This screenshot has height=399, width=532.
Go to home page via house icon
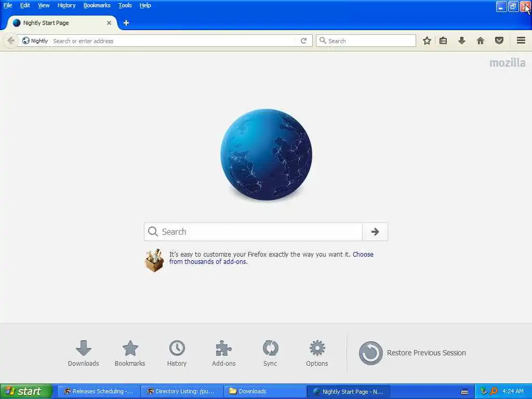tap(481, 41)
